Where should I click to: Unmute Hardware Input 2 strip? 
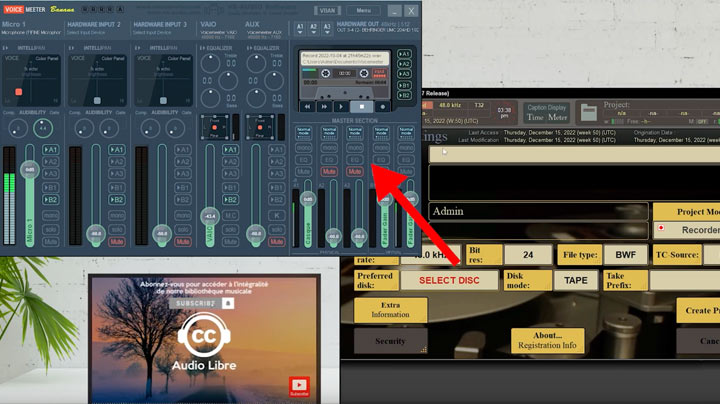117,241
